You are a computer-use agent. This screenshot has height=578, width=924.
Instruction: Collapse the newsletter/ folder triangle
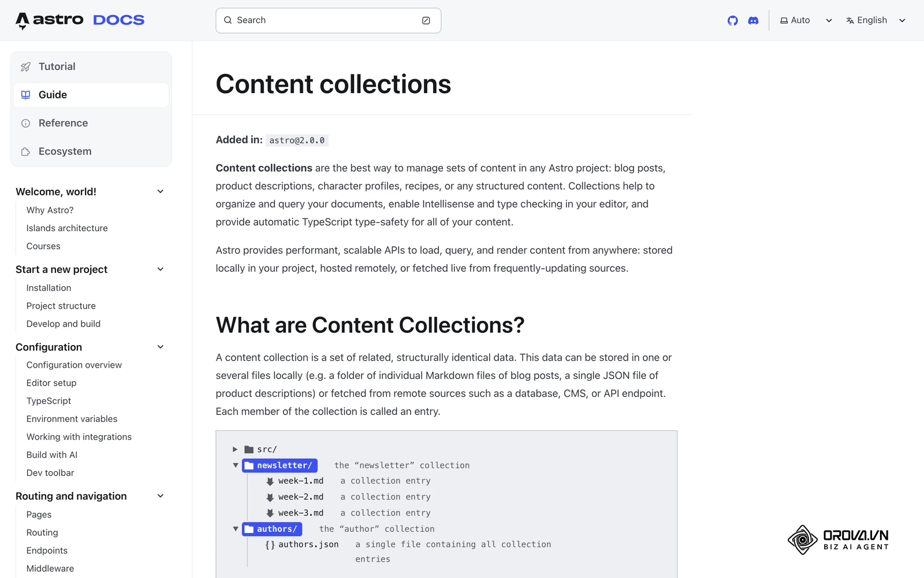[x=236, y=465]
